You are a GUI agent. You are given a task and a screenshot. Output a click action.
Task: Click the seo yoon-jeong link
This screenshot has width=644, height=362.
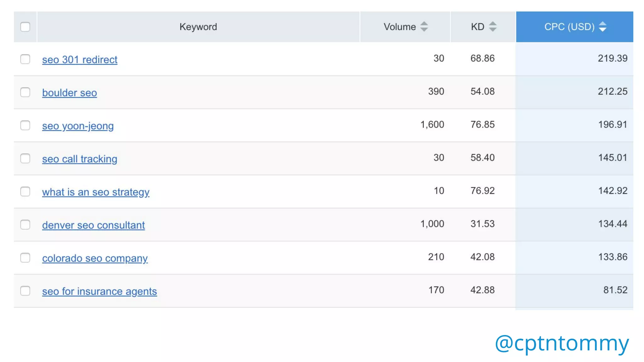pyautogui.click(x=78, y=126)
